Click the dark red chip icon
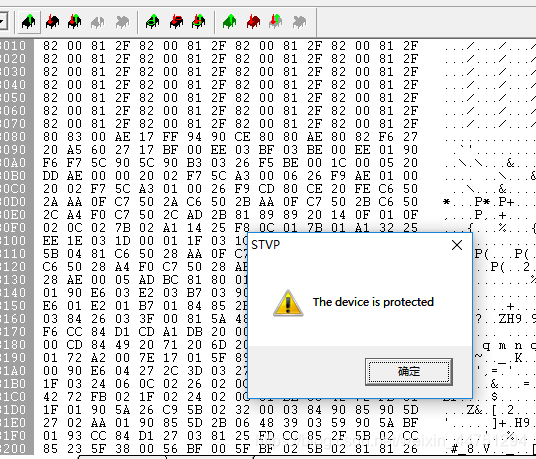 tap(253, 22)
